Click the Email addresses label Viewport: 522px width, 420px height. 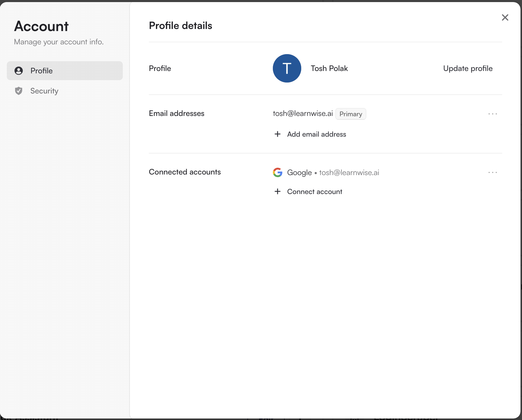pyautogui.click(x=177, y=113)
